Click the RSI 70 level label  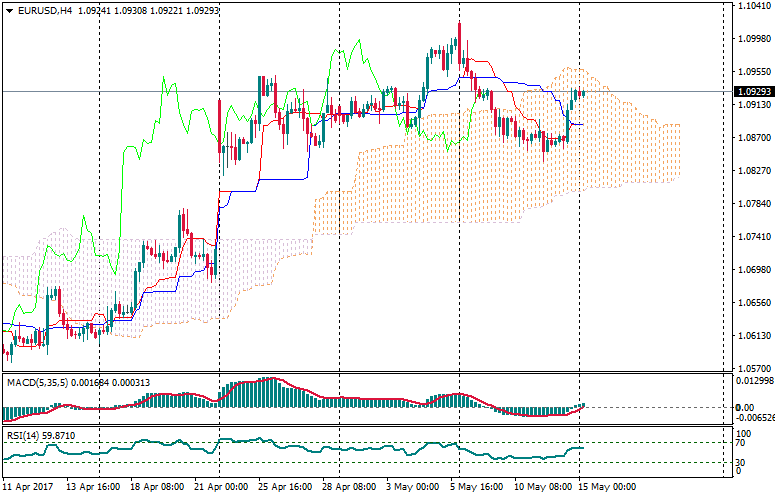coord(743,443)
